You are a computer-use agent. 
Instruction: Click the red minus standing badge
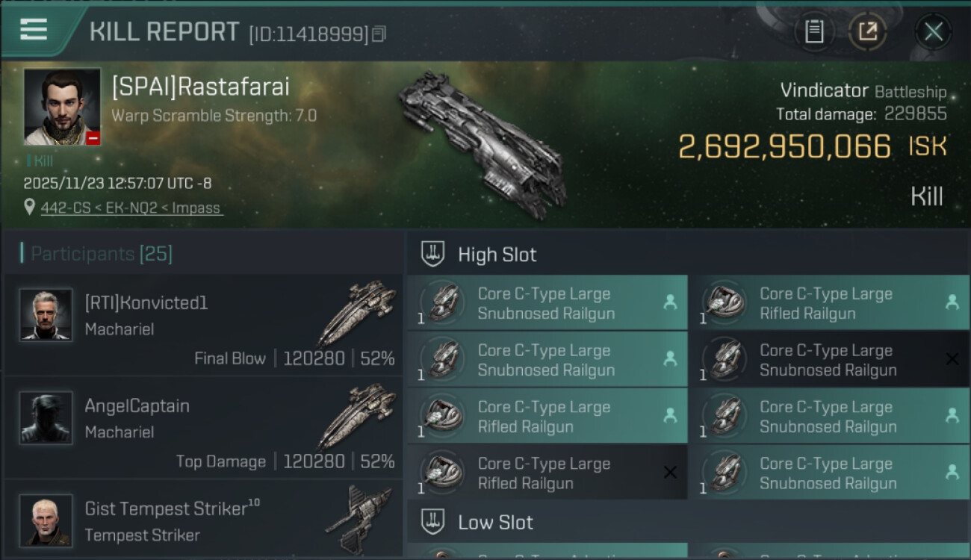point(93,137)
